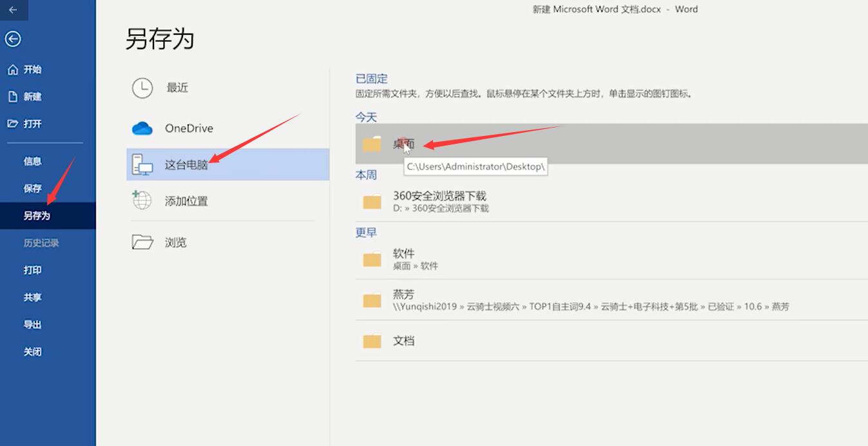Image resolution: width=868 pixels, height=446 pixels.
Task: Click the home icon beside 开始
Action: coord(13,70)
